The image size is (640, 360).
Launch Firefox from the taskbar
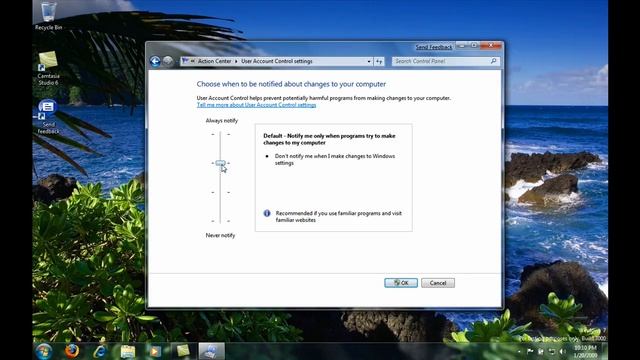click(72, 351)
